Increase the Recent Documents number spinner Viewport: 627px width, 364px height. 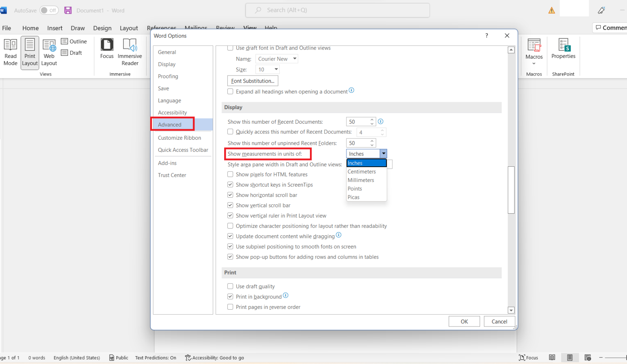click(x=372, y=120)
